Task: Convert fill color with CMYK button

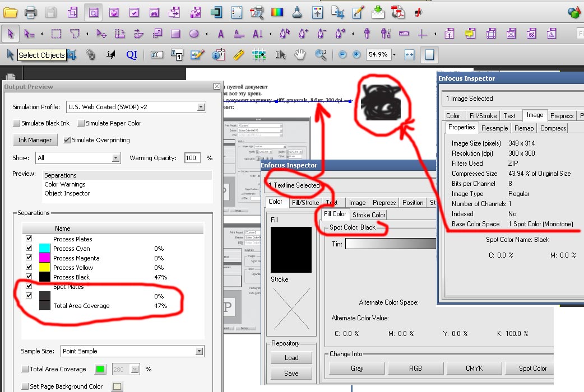Action: [474, 368]
